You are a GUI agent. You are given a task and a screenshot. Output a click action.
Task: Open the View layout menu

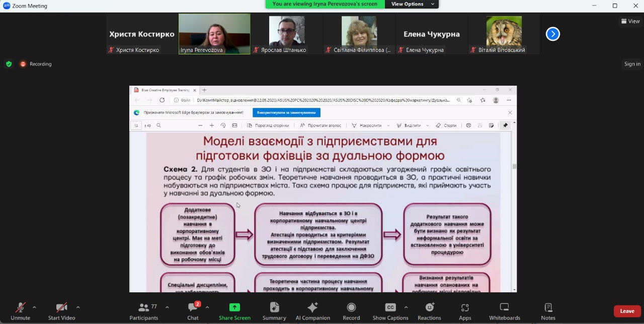coord(630,21)
